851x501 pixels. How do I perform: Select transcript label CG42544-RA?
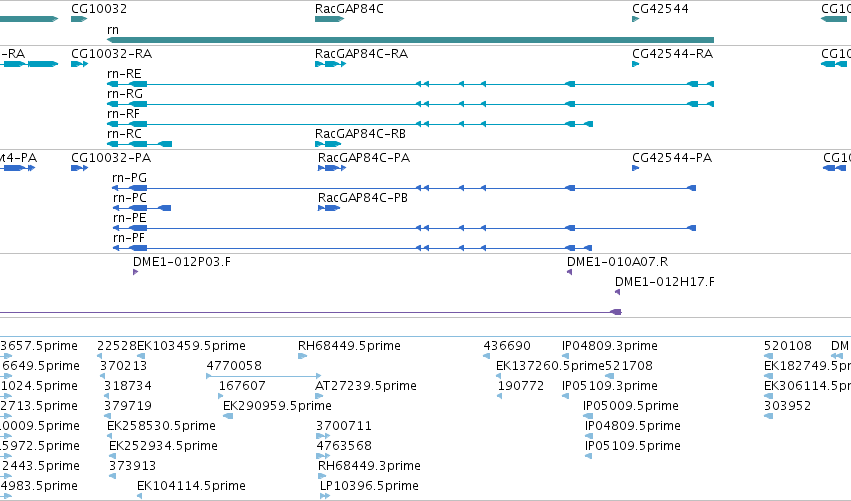tap(672, 54)
